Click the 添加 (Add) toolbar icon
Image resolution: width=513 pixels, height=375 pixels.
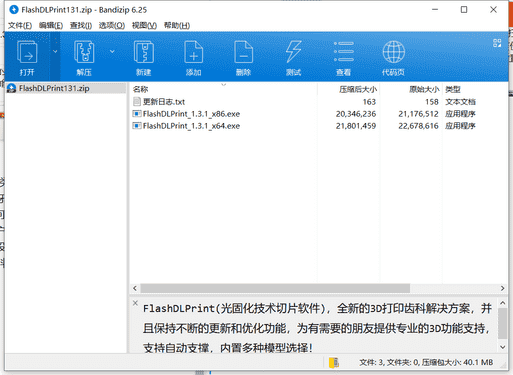click(x=193, y=52)
